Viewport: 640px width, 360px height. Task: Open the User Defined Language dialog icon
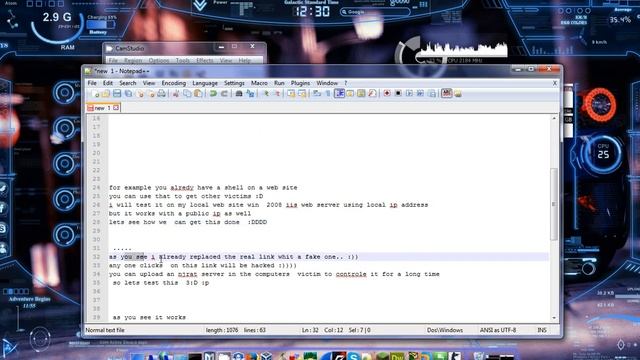[350, 94]
